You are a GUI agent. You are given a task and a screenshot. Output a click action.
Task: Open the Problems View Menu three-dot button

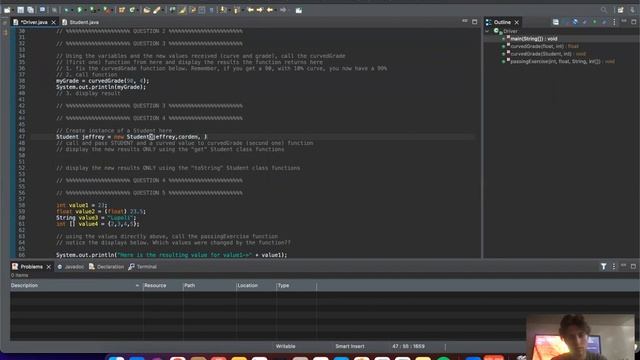pyautogui.click(x=613, y=267)
